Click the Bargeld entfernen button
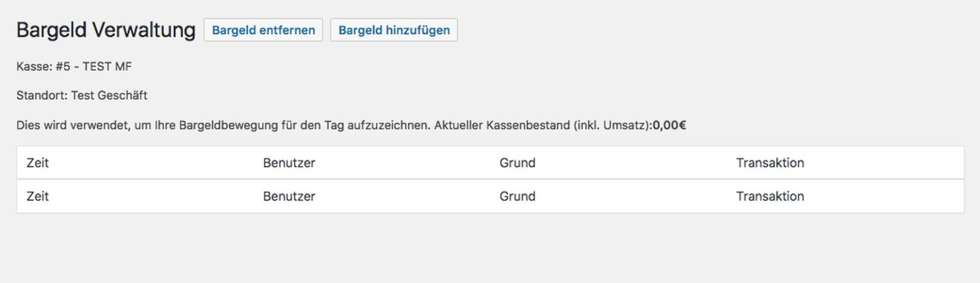This screenshot has width=980, height=283. point(263,30)
